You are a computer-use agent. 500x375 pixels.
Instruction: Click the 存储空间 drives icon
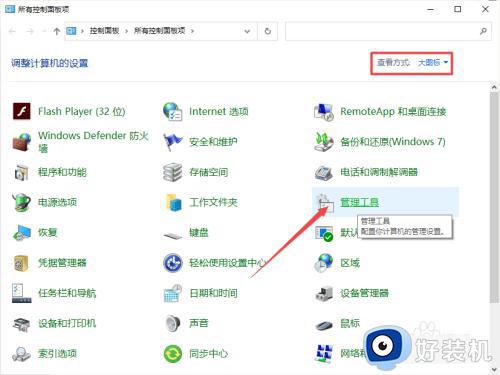173,172
